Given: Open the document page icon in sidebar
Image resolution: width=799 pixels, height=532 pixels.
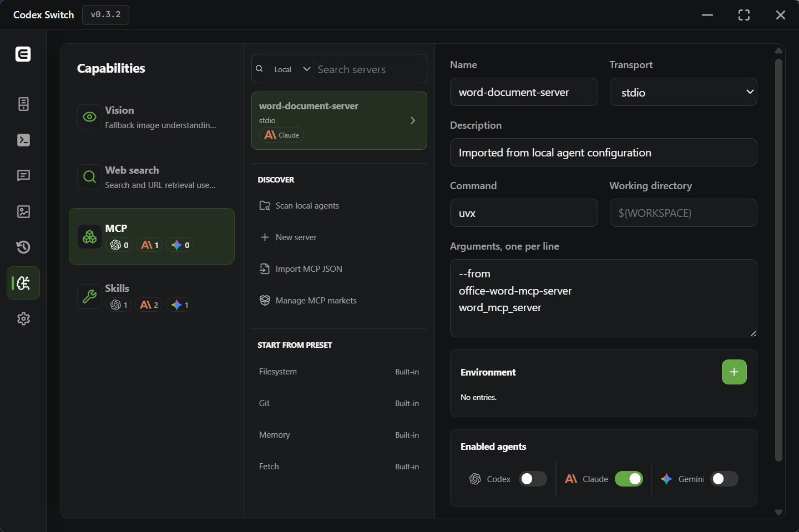Looking at the screenshot, I should pos(23,104).
